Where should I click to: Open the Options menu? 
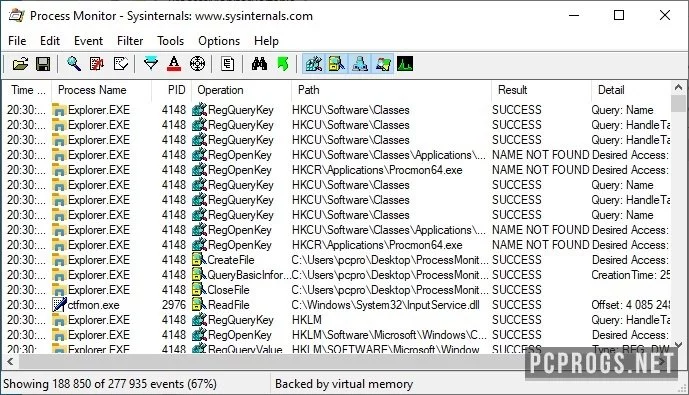coord(219,41)
